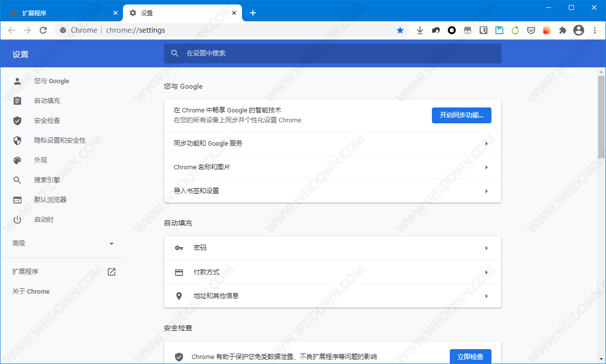This screenshot has width=606, height=364.
Task: Open a new tab with the plus button
Action: tap(253, 13)
